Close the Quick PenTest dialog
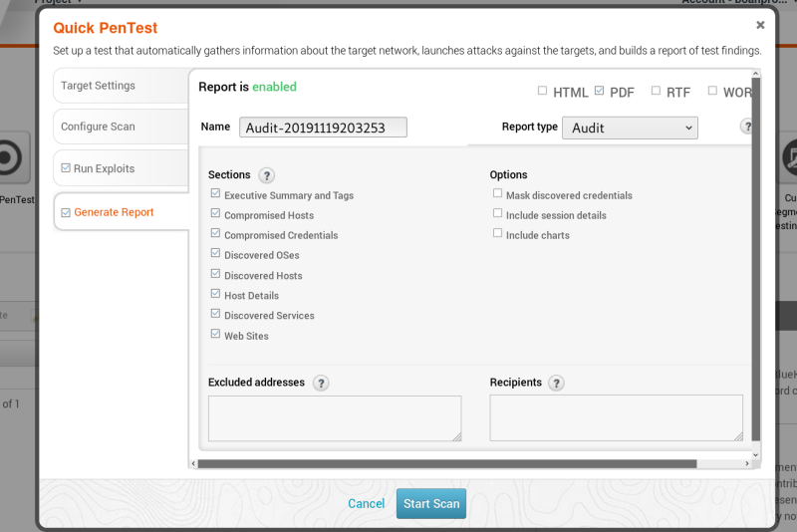The image size is (797, 532). [x=760, y=25]
